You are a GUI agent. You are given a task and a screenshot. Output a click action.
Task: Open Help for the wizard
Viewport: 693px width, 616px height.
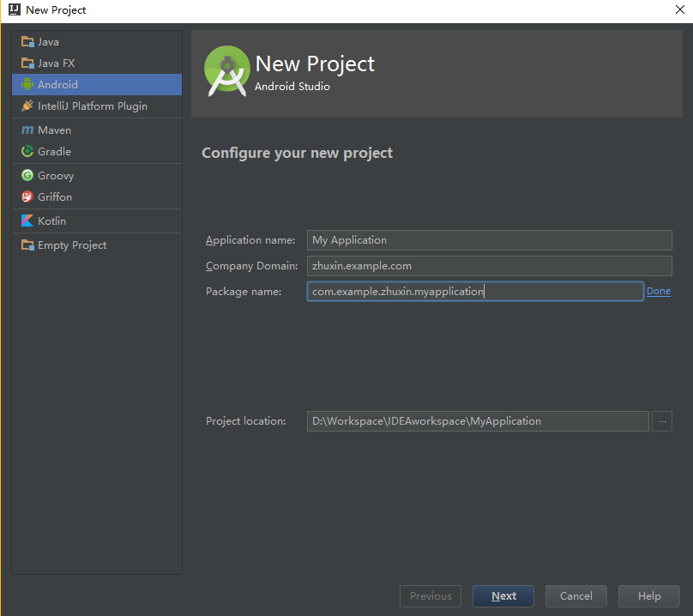(648, 596)
